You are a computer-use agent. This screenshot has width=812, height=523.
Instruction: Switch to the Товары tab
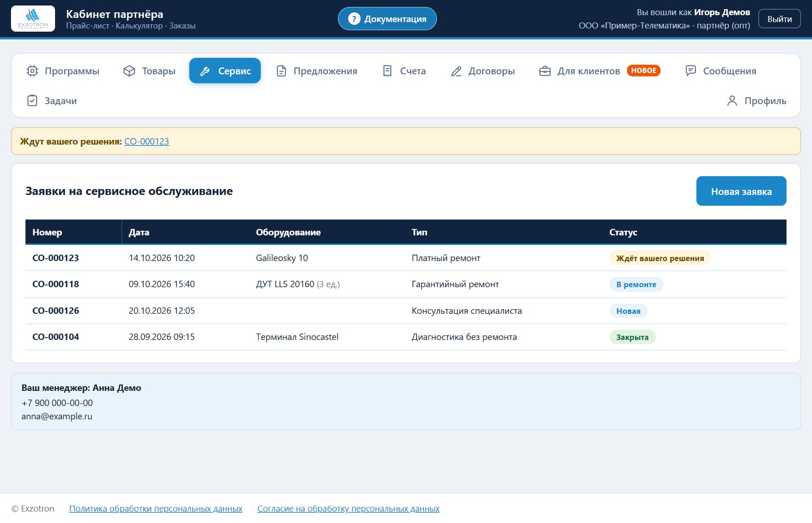[x=150, y=71]
